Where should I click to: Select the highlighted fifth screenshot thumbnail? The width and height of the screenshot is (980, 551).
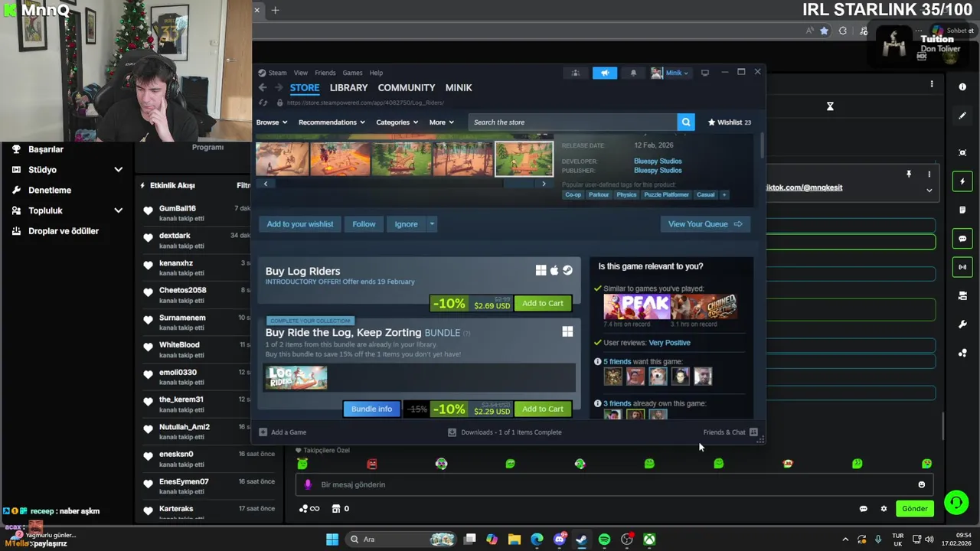524,158
